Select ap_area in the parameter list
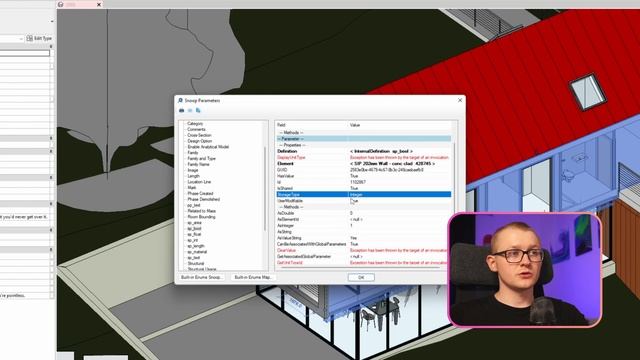 pyautogui.click(x=194, y=223)
